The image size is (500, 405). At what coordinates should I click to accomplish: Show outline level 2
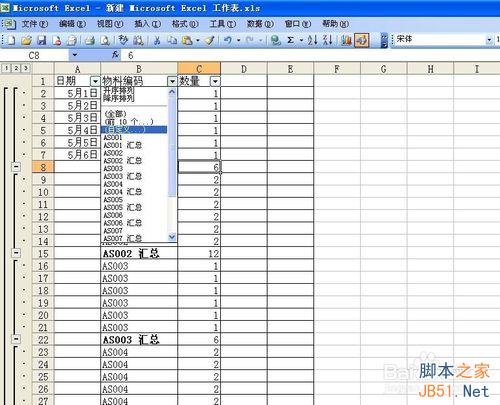coord(16,68)
